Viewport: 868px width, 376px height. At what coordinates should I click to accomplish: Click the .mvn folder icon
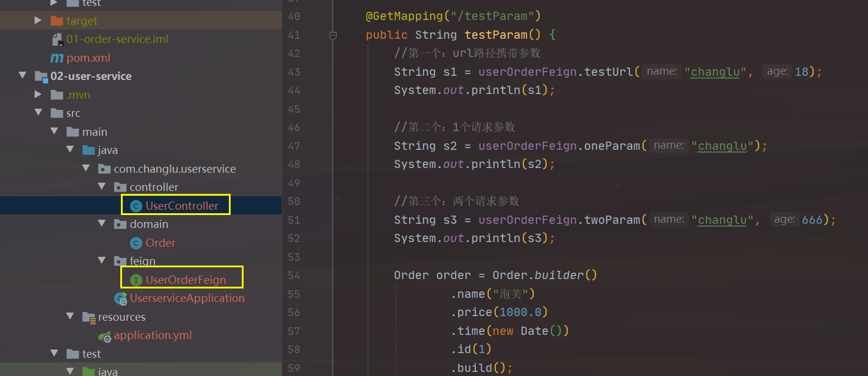pos(56,95)
